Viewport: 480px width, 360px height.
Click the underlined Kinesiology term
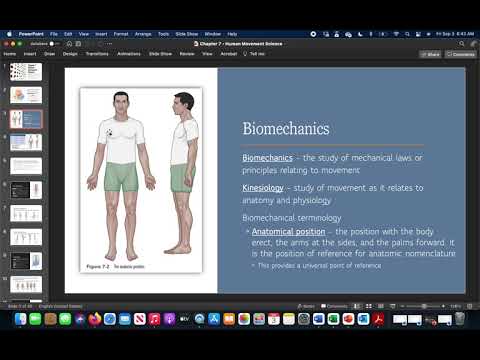[263, 188]
